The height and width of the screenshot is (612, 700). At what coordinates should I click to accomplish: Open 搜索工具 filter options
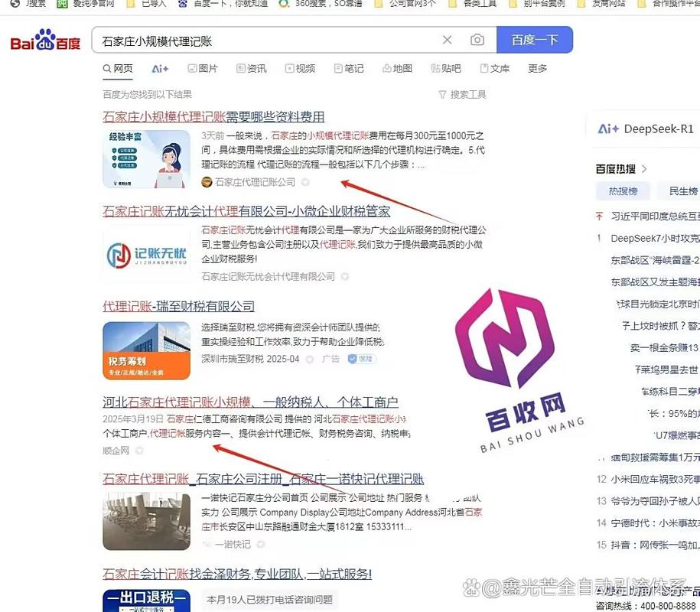463,95
